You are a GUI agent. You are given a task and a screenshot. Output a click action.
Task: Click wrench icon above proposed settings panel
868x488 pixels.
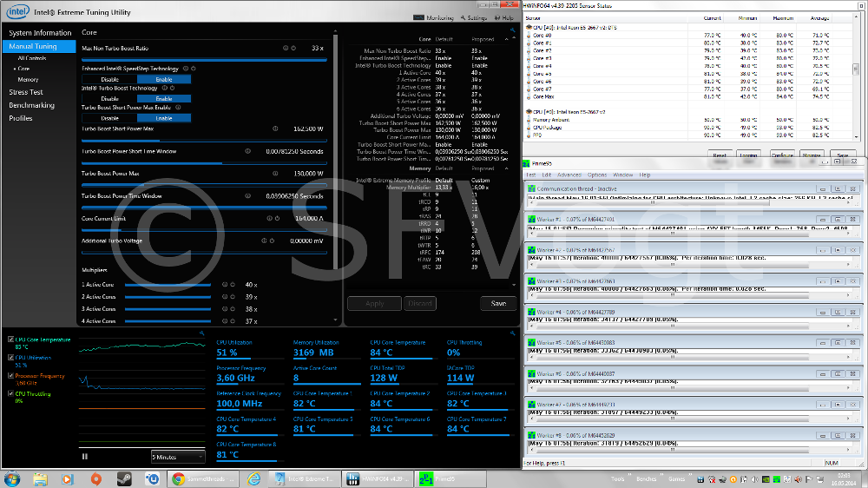click(x=513, y=30)
